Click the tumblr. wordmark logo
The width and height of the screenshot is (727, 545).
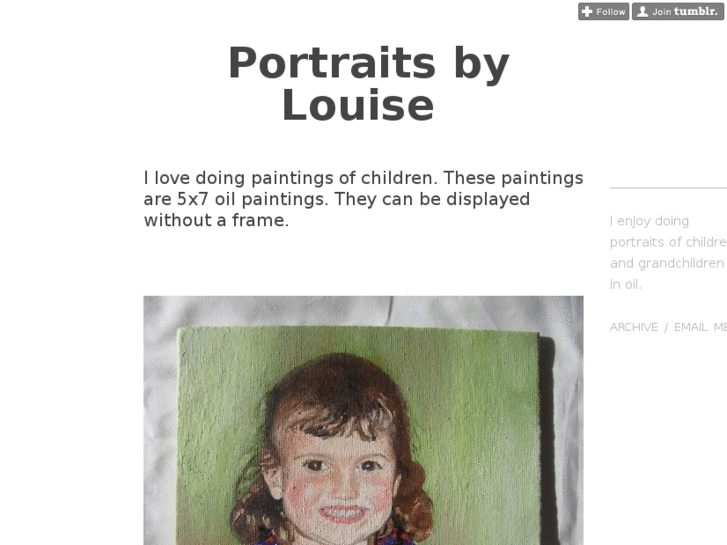pos(696,11)
